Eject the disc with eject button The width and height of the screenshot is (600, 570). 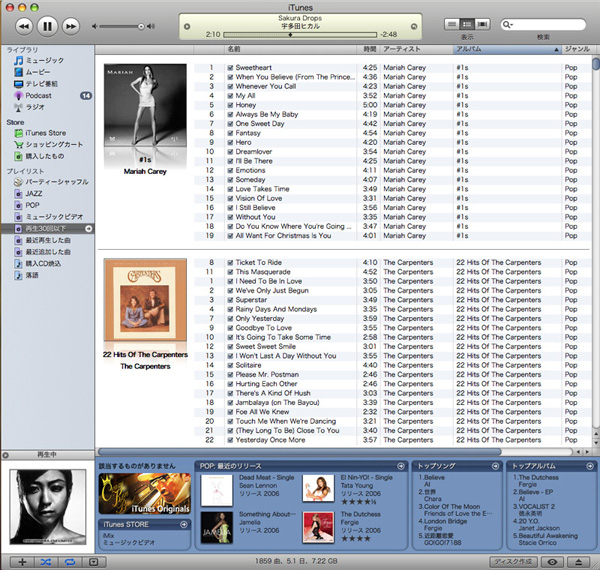[x=579, y=562]
